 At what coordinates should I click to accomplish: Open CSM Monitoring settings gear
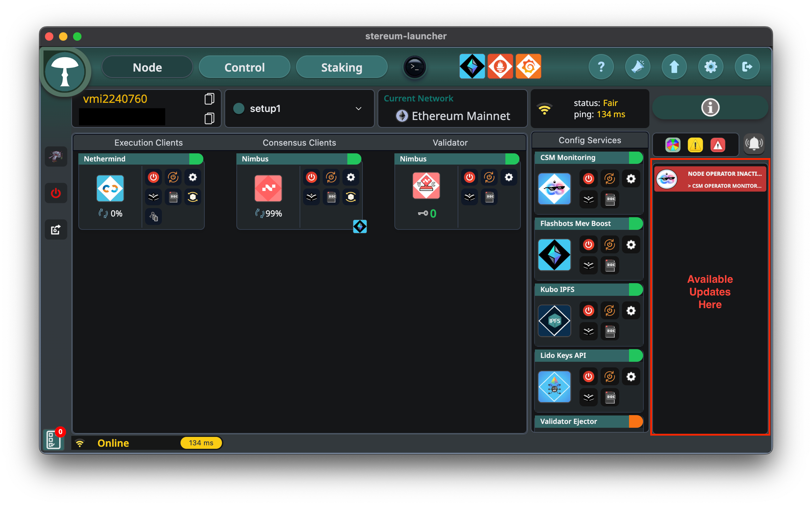631,179
